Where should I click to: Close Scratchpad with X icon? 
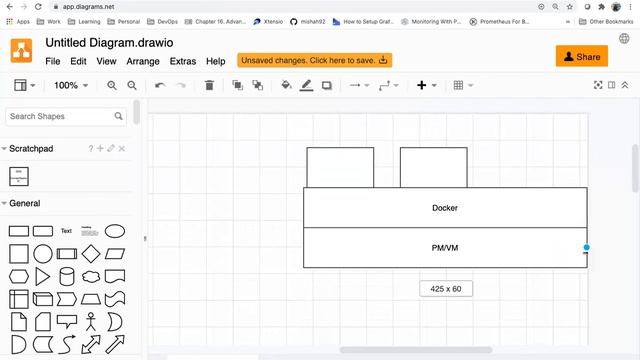(x=122, y=149)
